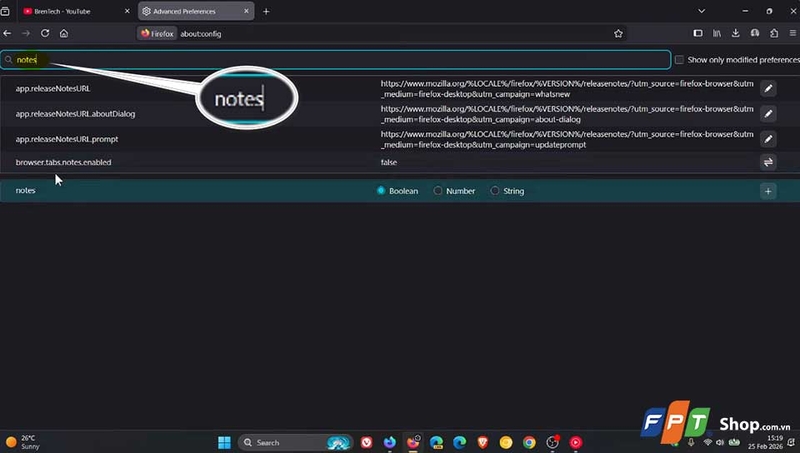This screenshot has width=800, height=453.
Task: Open the clock showing 25 Feb 2026
Action: 765,442
